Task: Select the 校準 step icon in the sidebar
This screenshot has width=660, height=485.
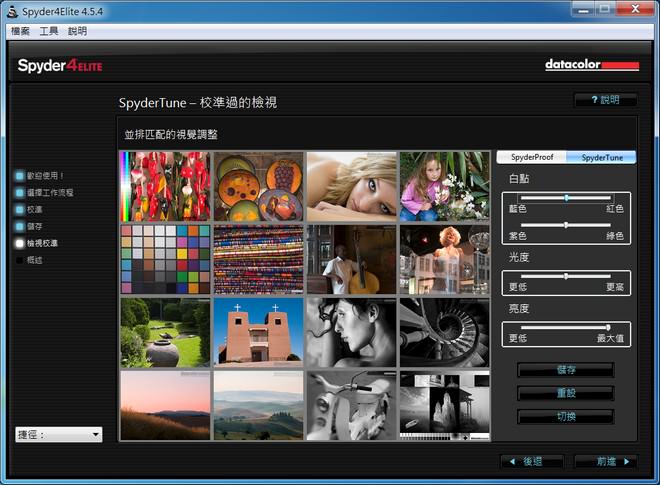Action: [x=20, y=209]
